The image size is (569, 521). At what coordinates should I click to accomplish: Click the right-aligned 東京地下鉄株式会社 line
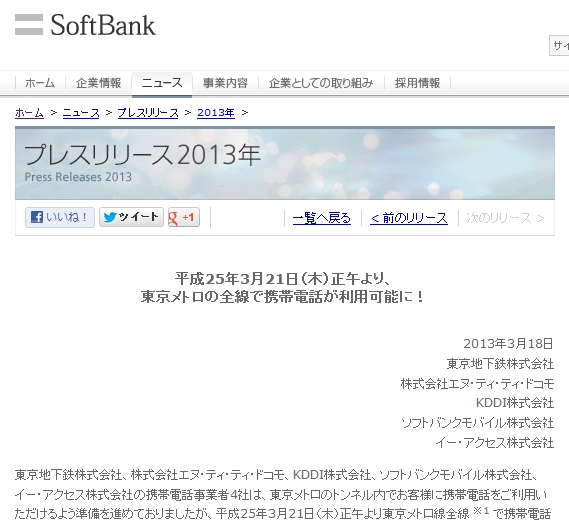(500, 364)
